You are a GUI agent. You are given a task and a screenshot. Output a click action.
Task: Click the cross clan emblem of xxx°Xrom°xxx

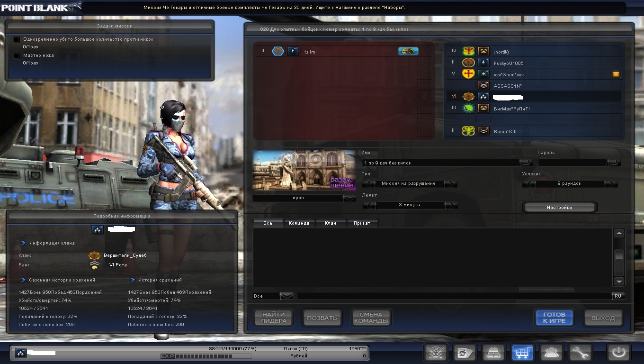[x=468, y=74]
